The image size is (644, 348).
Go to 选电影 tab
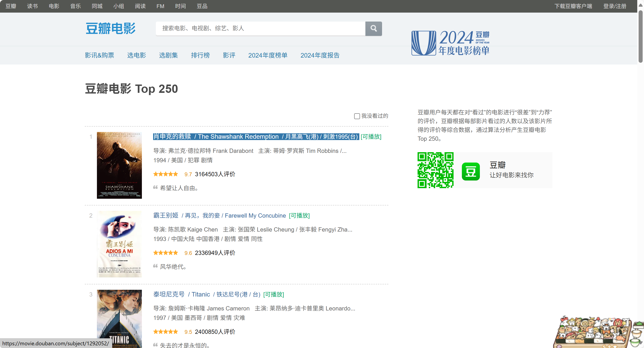(136, 55)
